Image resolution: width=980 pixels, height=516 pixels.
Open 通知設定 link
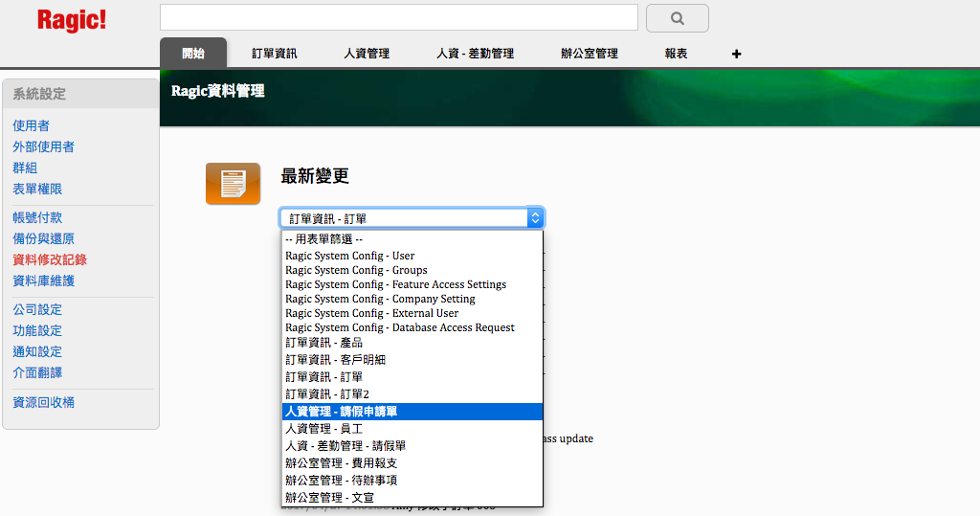pos(37,351)
